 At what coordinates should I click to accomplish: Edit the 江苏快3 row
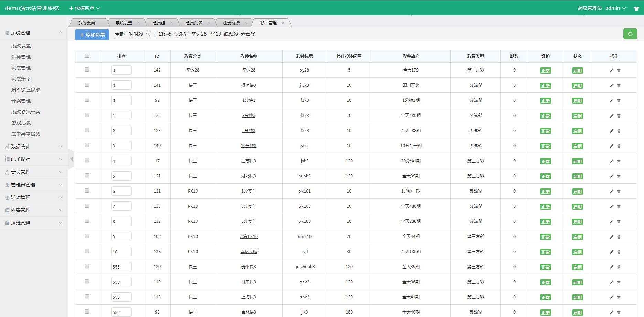click(612, 161)
